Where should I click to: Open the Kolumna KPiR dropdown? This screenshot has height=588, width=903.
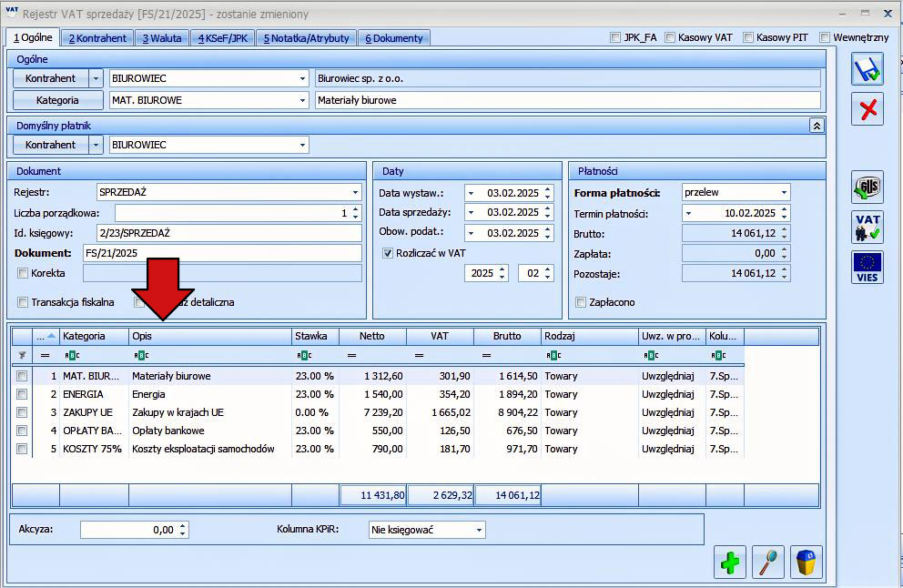coord(479,530)
